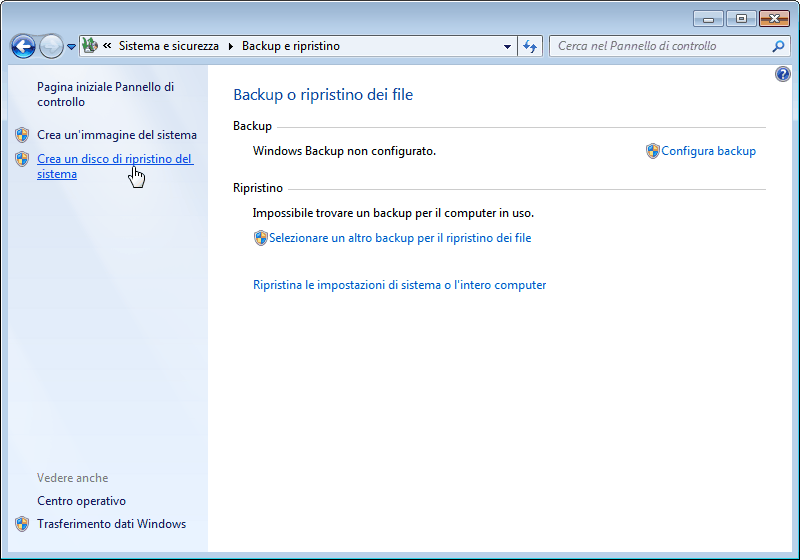
Task: Open 'Trasferimento dati Windows' link
Action: (111, 524)
